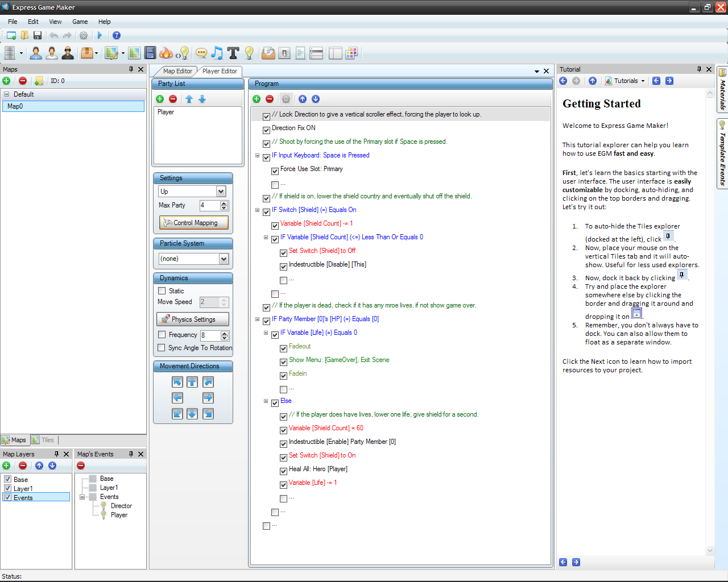This screenshot has height=582, width=728.
Task: Uncheck Force Use Slot: Primary command
Action: click(x=275, y=171)
